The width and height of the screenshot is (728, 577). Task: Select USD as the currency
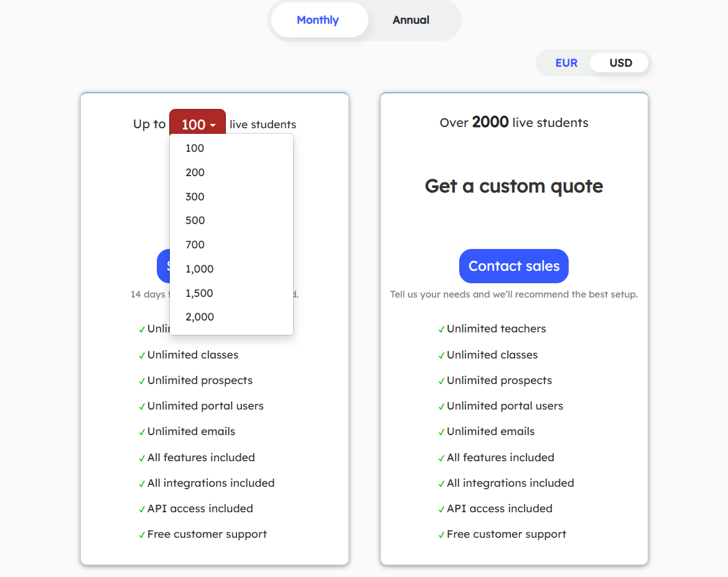[x=619, y=62]
